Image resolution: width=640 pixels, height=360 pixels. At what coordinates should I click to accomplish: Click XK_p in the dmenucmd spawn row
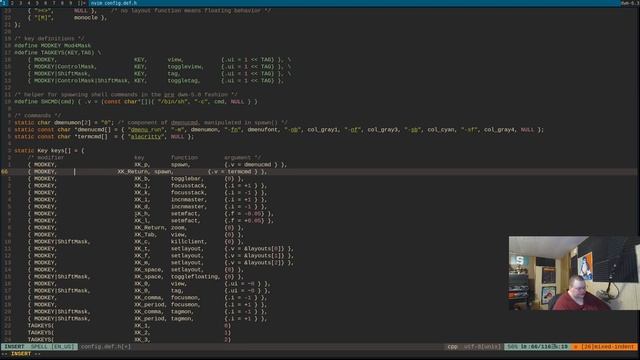[x=142, y=164]
